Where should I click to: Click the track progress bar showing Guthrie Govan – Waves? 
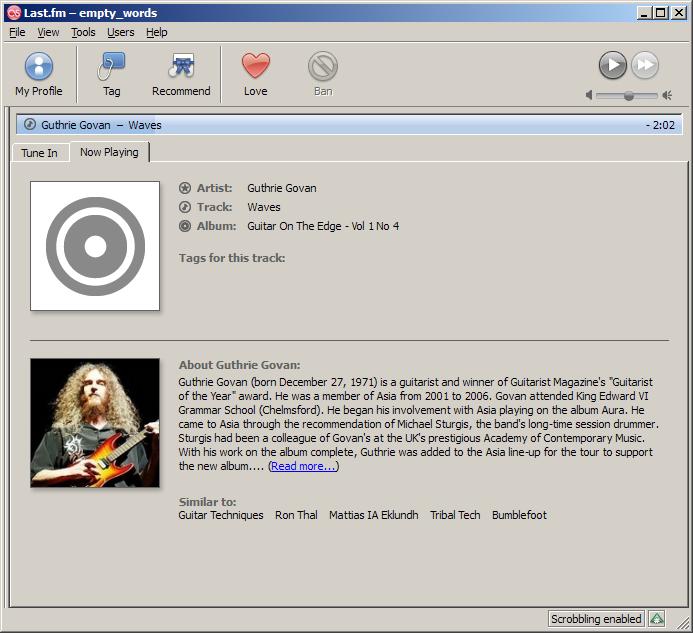pyautogui.click(x=349, y=125)
